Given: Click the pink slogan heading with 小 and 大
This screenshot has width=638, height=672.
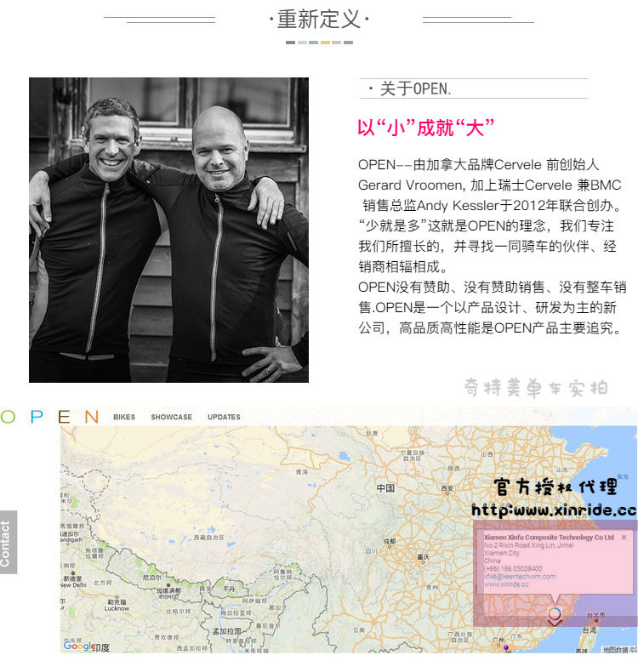Looking at the screenshot, I should 426,128.
